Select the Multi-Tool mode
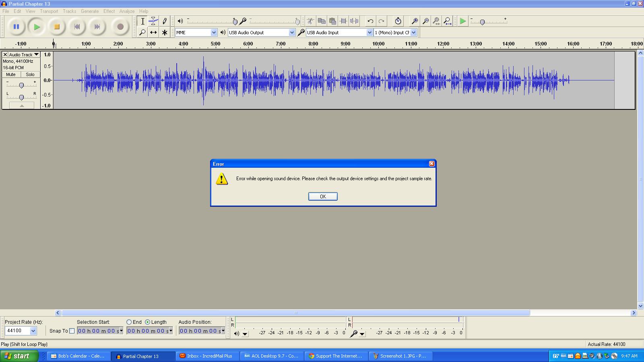 click(165, 32)
